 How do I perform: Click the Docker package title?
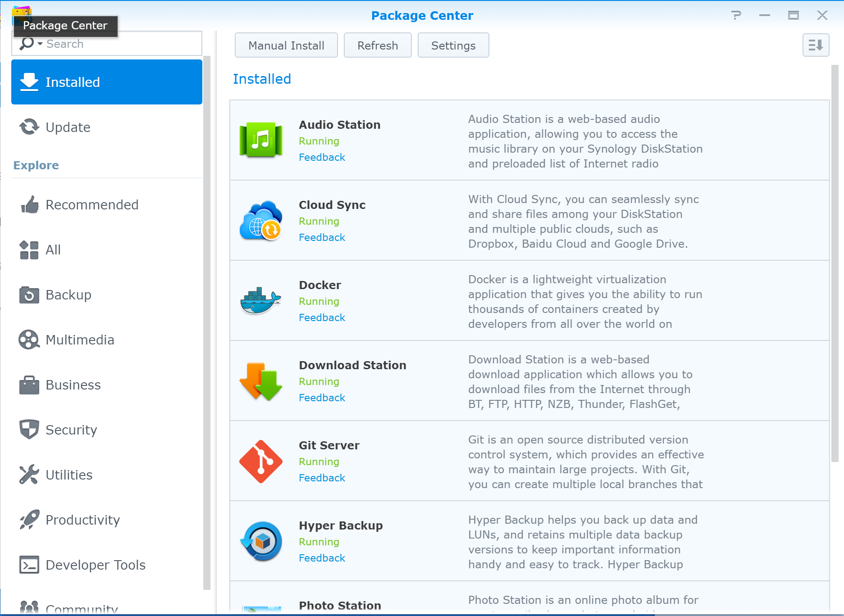320,285
